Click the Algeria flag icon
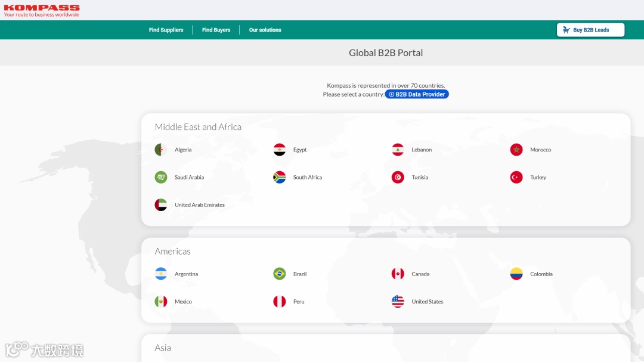This screenshot has height=362, width=644. 161,150
